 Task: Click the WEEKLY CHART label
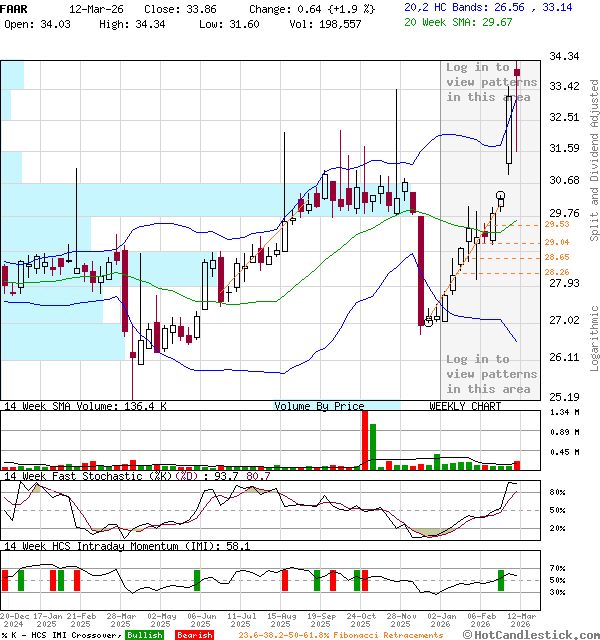point(465,406)
